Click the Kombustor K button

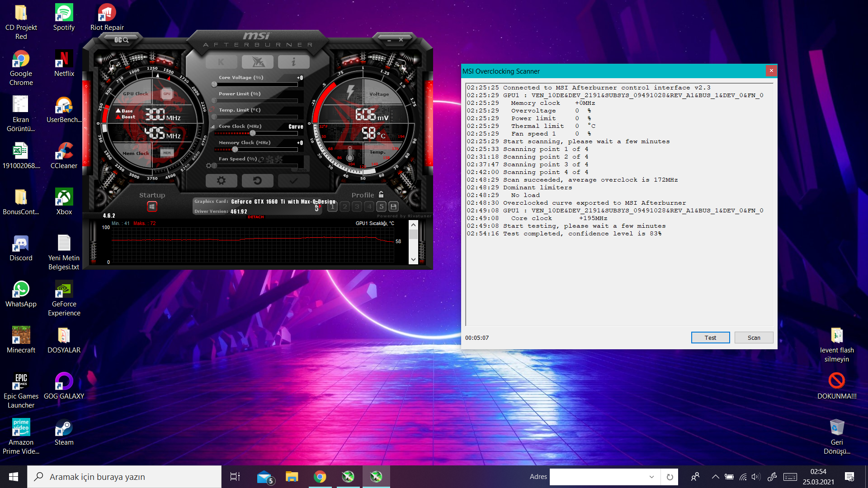(221, 62)
